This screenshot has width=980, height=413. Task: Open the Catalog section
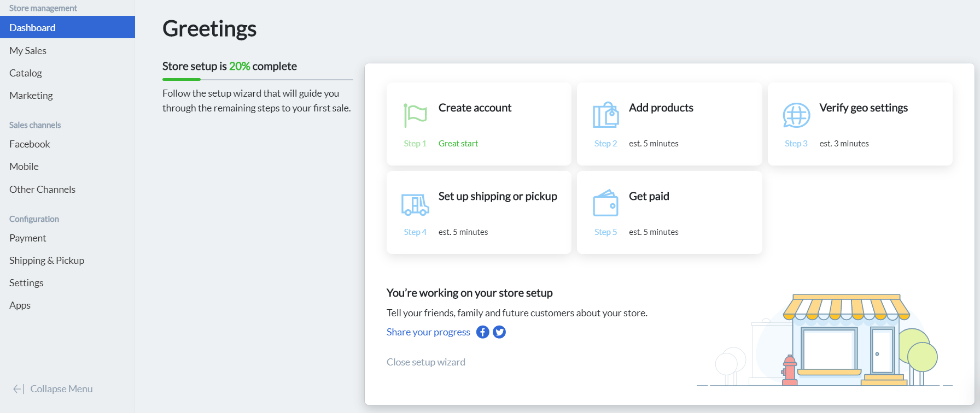pyautogui.click(x=26, y=73)
